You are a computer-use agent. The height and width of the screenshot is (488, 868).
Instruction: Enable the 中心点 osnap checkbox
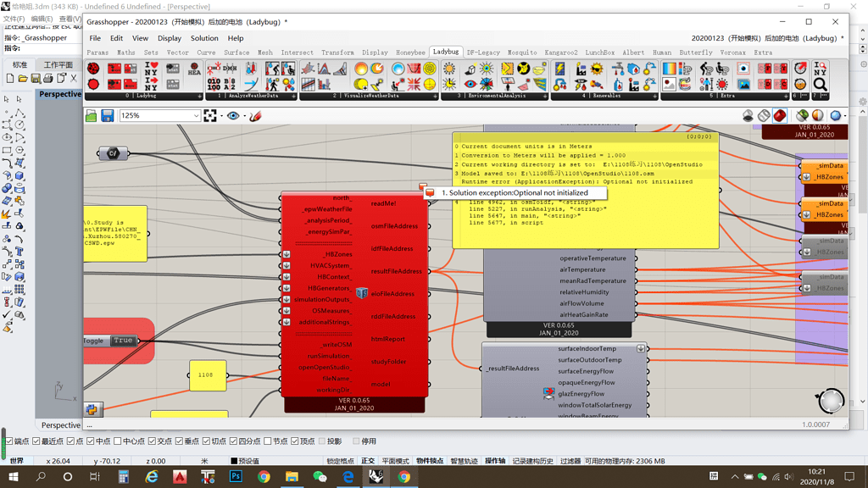tap(117, 441)
